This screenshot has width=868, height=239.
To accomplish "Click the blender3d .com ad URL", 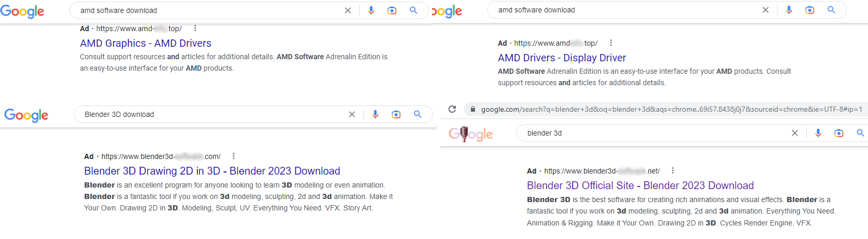I will 161,156.
